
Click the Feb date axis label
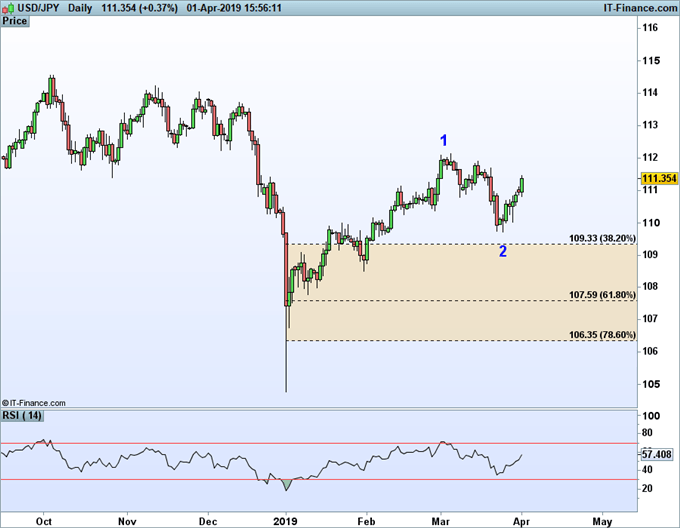pos(366,521)
